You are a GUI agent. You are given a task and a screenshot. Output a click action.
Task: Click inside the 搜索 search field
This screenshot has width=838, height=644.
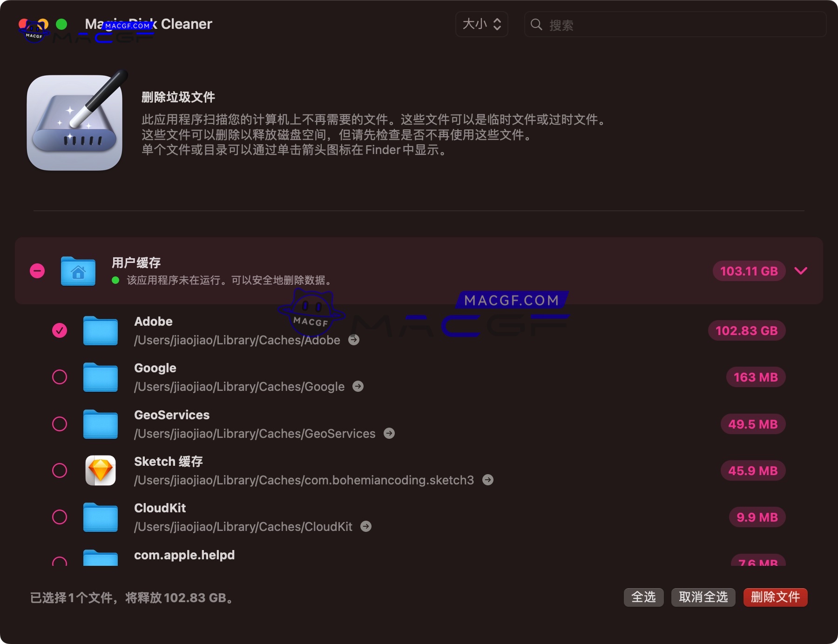coord(652,24)
